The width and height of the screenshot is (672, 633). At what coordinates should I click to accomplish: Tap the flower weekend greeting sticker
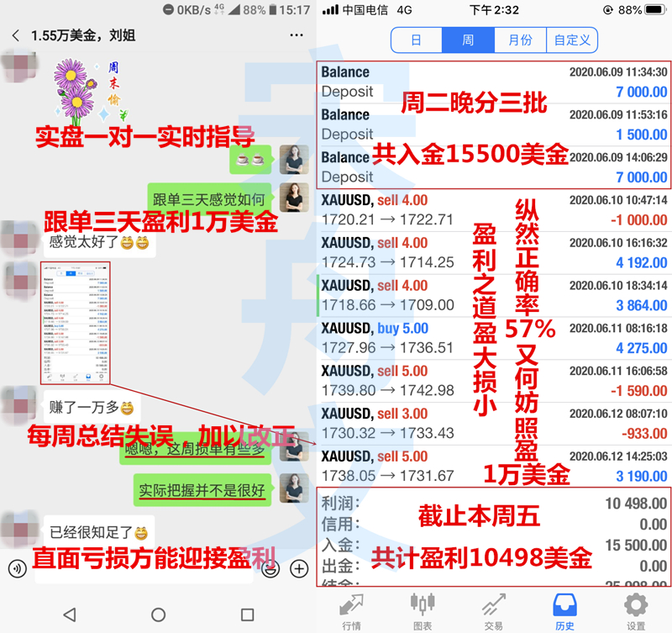point(91,91)
